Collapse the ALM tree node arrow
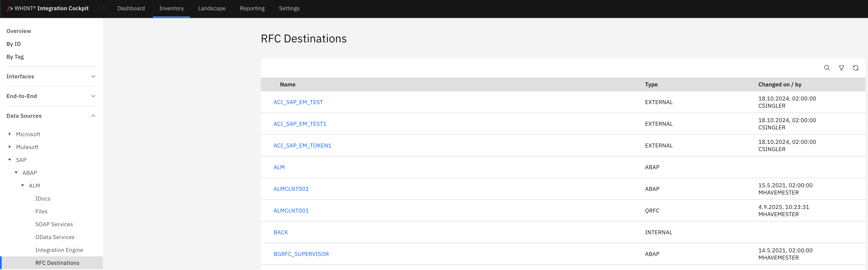This screenshot has width=868, height=270. [23, 185]
